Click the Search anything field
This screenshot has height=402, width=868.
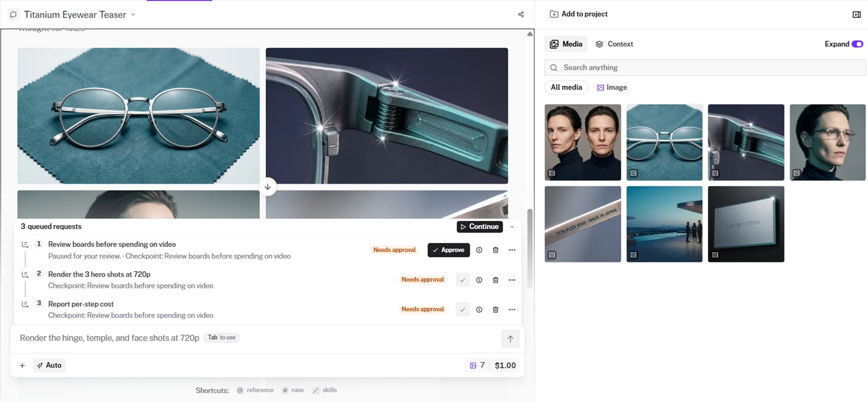click(x=705, y=68)
